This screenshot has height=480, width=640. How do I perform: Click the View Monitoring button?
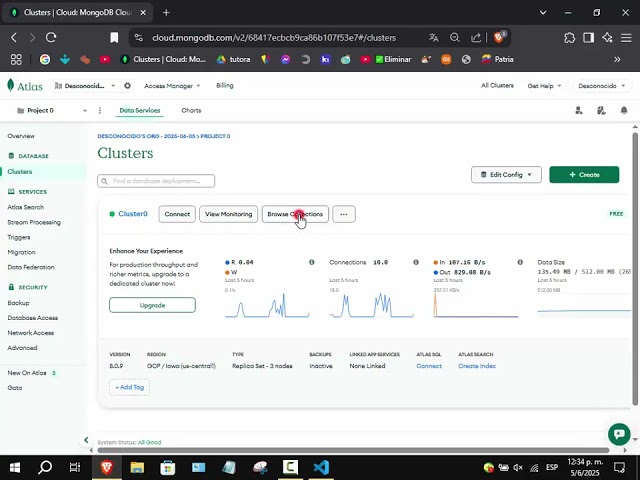point(229,214)
